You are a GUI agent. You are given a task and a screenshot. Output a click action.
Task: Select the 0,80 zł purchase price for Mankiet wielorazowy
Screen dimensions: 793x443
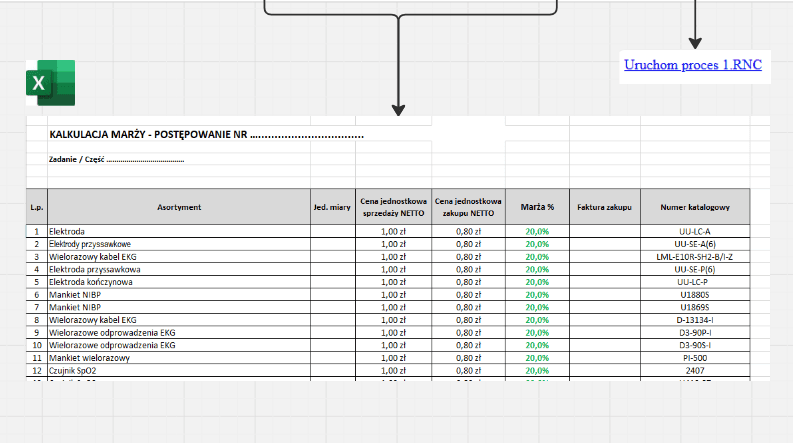[468, 358]
